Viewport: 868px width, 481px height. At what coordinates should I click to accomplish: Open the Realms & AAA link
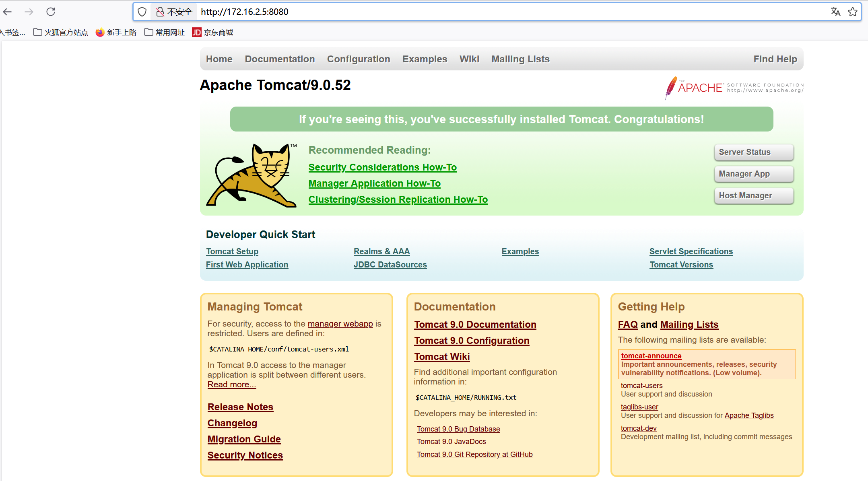pos(381,251)
